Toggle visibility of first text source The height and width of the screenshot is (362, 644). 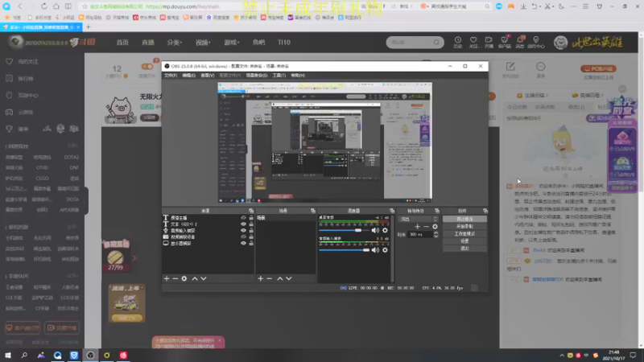pyautogui.click(x=243, y=218)
